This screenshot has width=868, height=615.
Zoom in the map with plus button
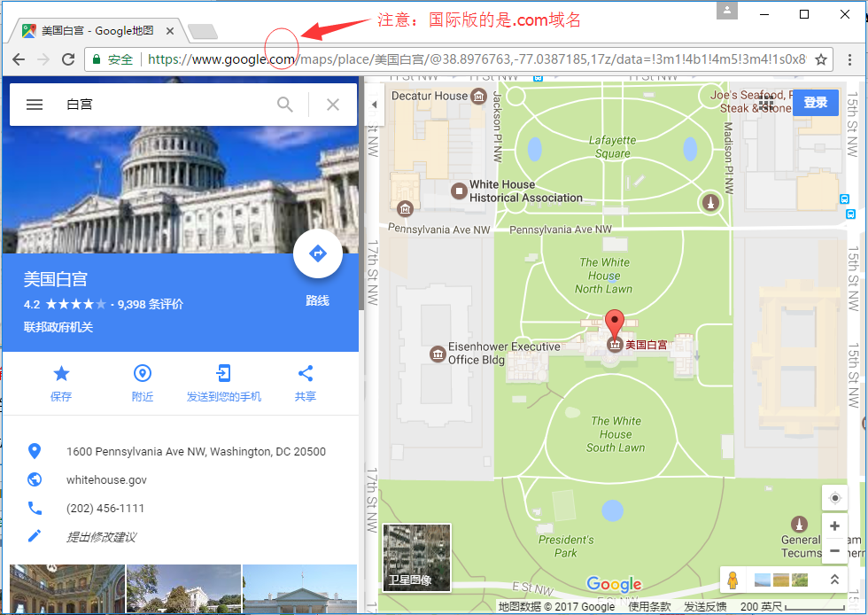pyautogui.click(x=834, y=525)
